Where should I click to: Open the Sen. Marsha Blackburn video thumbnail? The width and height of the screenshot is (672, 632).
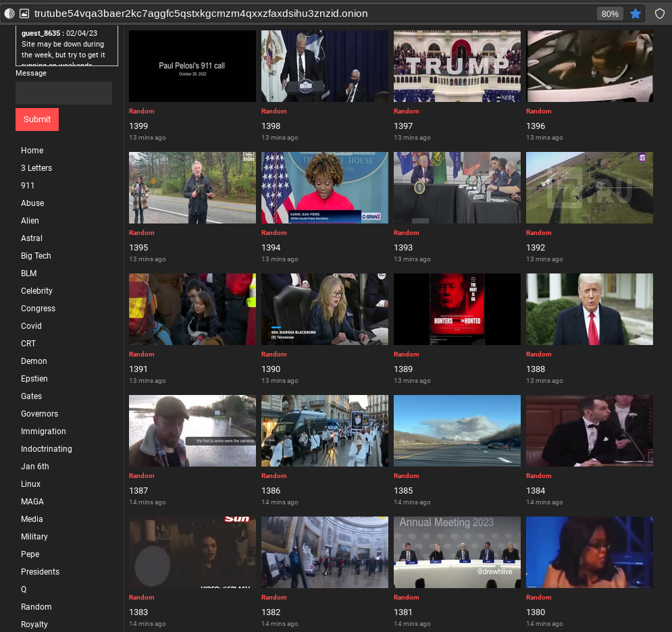pyautogui.click(x=325, y=309)
